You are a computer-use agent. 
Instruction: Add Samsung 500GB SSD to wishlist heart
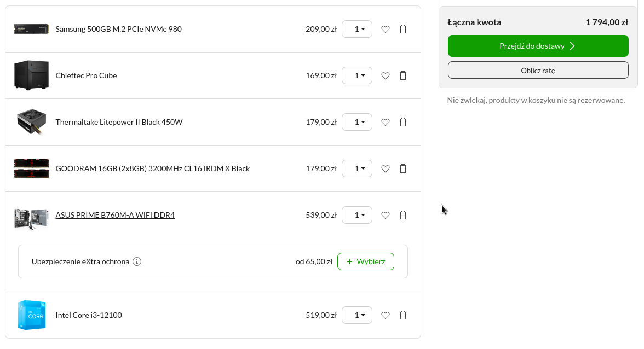[386, 29]
